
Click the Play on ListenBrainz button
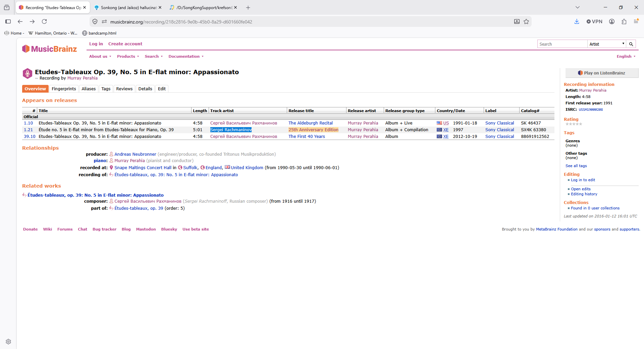(602, 73)
